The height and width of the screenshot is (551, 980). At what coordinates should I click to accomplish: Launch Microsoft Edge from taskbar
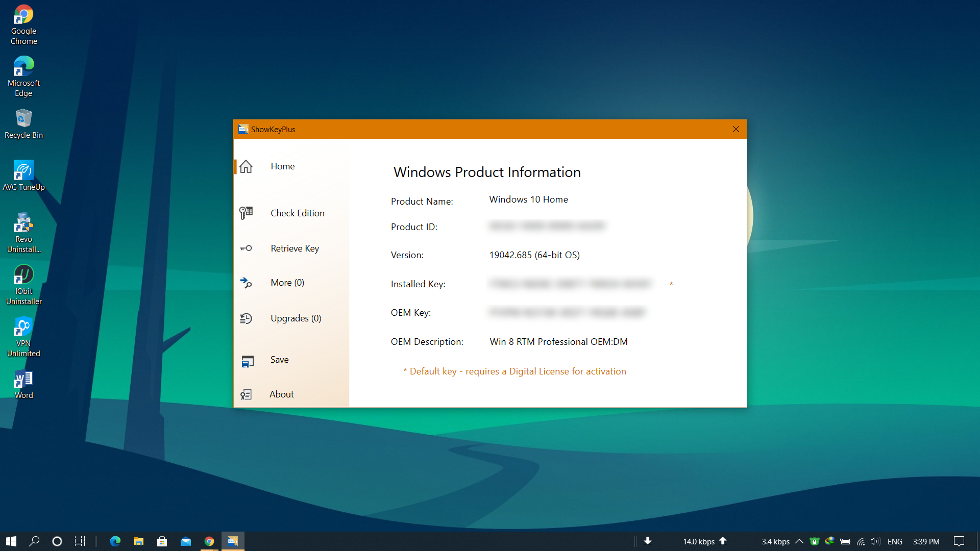point(115,541)
